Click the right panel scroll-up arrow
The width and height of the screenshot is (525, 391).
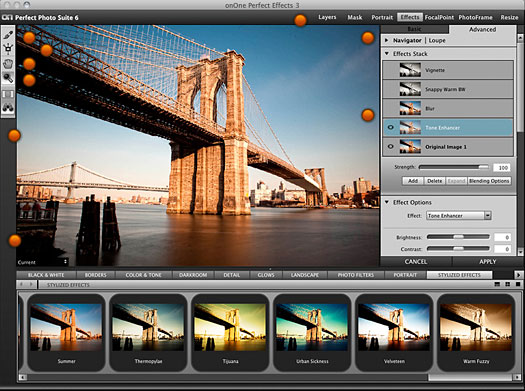521,37
